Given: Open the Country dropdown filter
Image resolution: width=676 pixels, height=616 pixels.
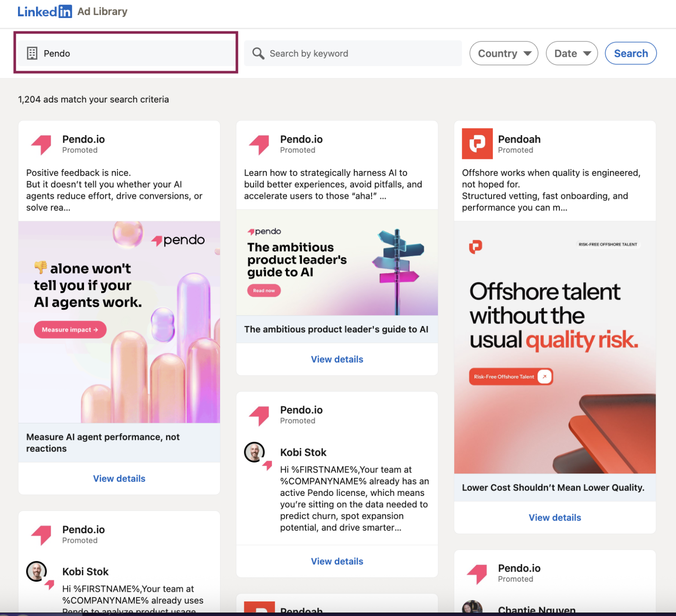Looking at the screenshot, I should 504,53.
